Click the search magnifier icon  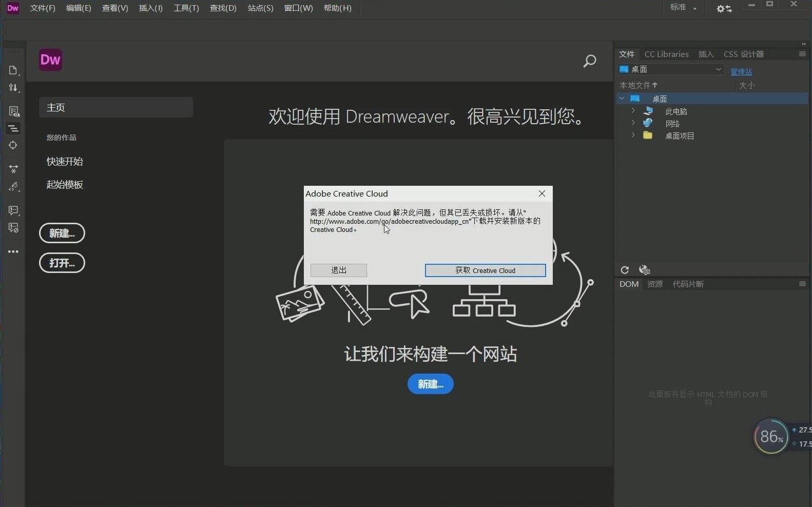click(x=590, y=61)
